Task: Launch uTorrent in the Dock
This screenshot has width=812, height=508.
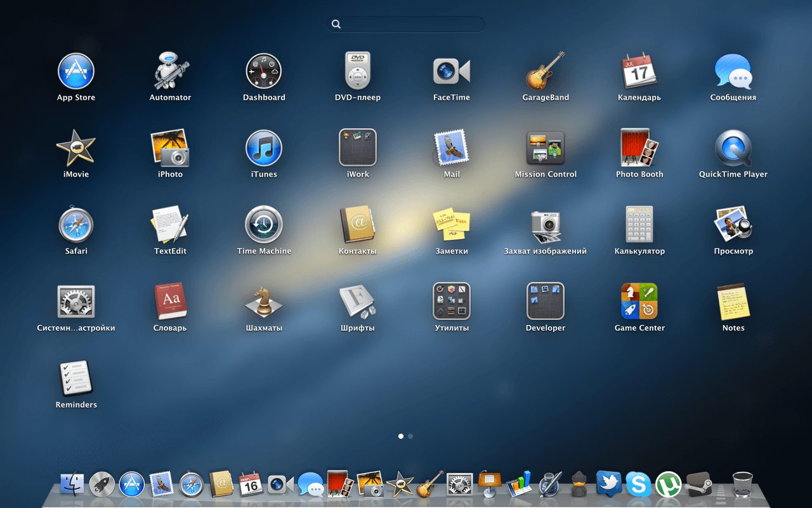Action: tap(668, 485)
